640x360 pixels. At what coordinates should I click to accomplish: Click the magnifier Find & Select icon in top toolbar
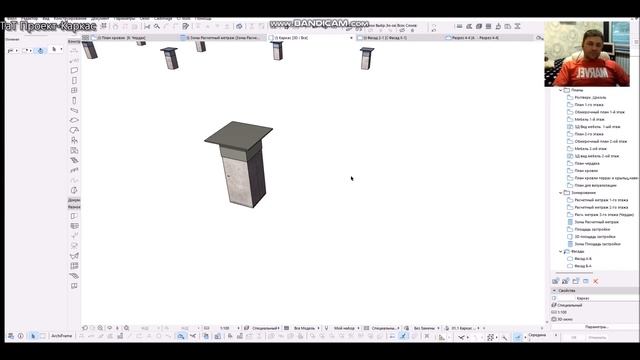[x=157, y=27]
